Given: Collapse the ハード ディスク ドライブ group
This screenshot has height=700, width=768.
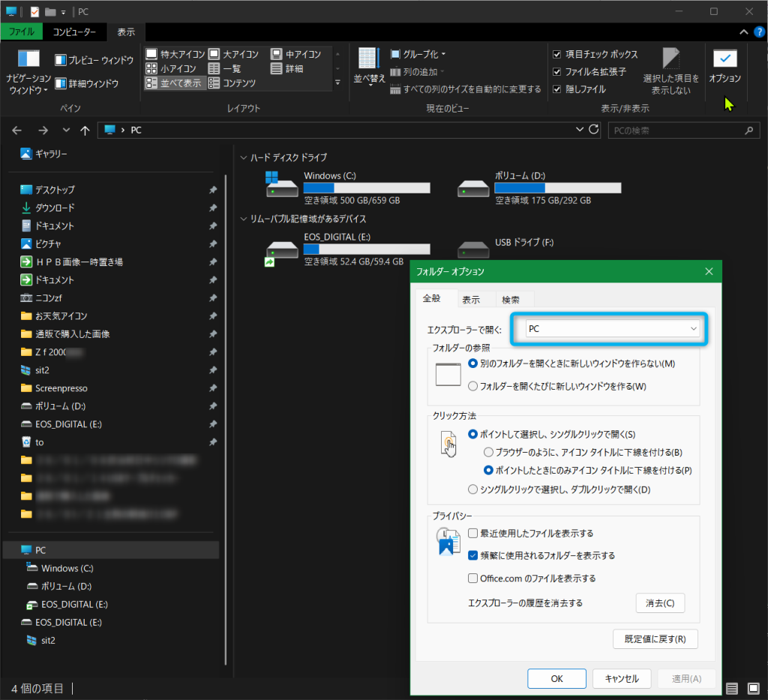Looking at the screenshot, I should [x=243, y=157].
